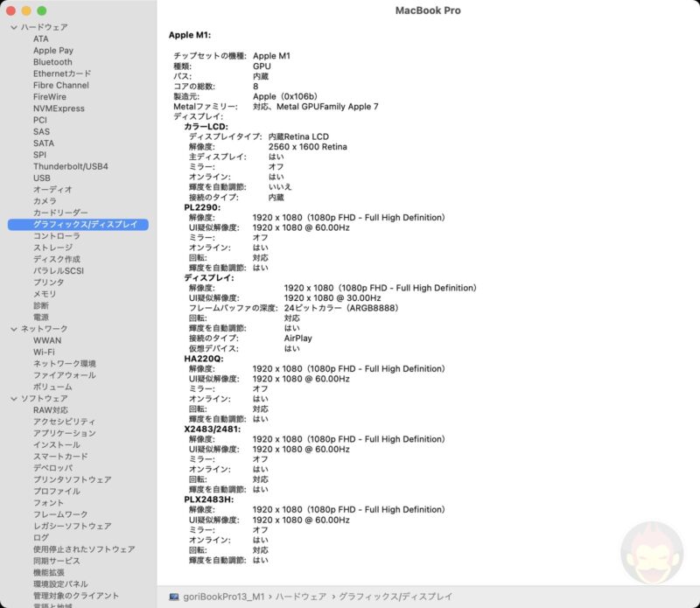Collapse the ハードウェア section
This screenshot has width=700, height=608.
pyautogui.click(x=13, y=28)
